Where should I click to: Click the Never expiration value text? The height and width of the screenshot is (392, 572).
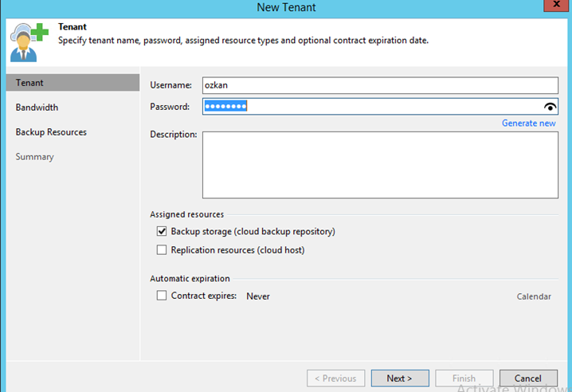258,296
